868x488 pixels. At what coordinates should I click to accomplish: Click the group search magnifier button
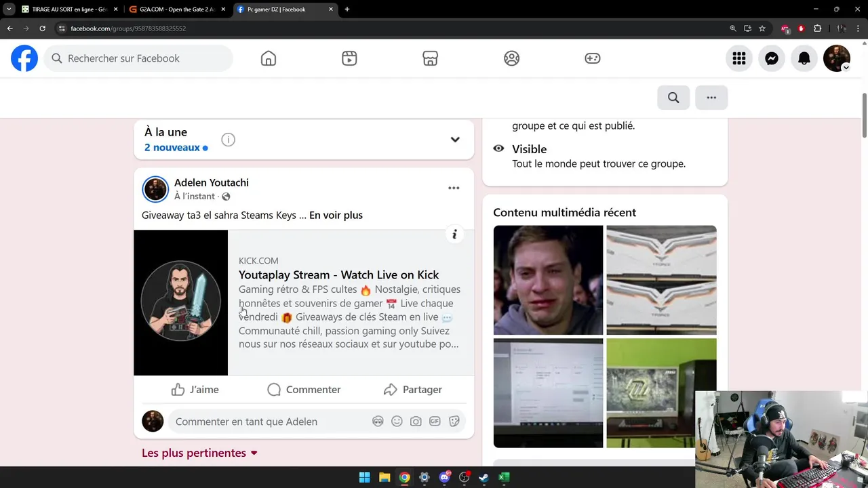tap(673, 98)
